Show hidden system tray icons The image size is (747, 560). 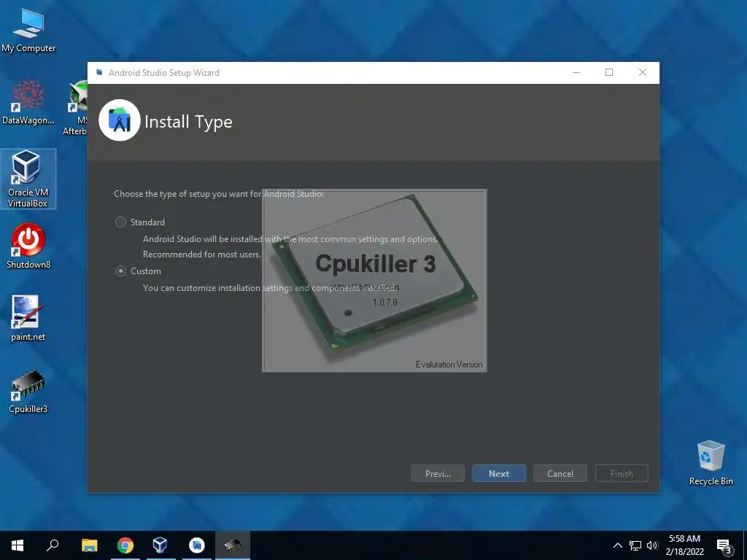pyautogui.click(x=617, y=545)
